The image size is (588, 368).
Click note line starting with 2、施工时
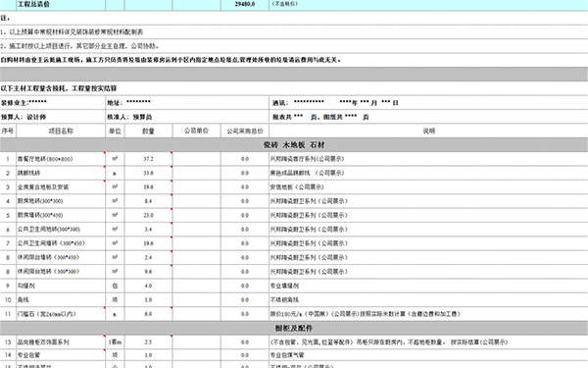pyautogui.click(x=294, y=46)
